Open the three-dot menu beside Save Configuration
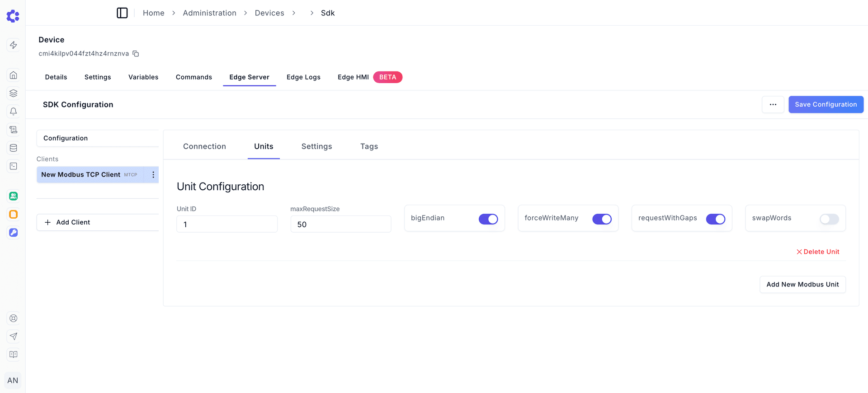Viewport: 868px width, 393px height. (773, 104)
